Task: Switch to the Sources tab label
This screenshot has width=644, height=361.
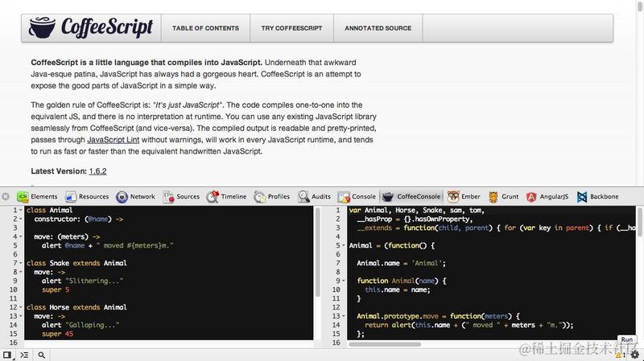Action: 188,196
